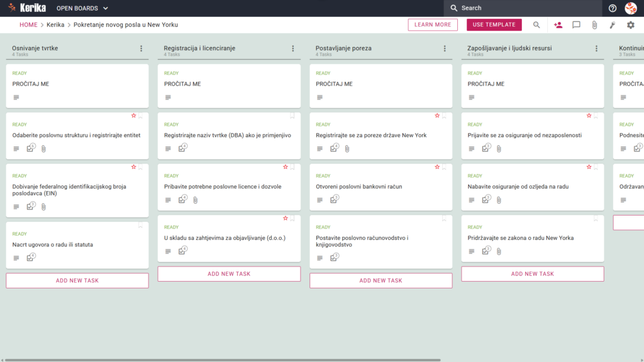The image size is (644, 362).
Task: Open board attachments paperclip icon
Action: pos(594,25)
